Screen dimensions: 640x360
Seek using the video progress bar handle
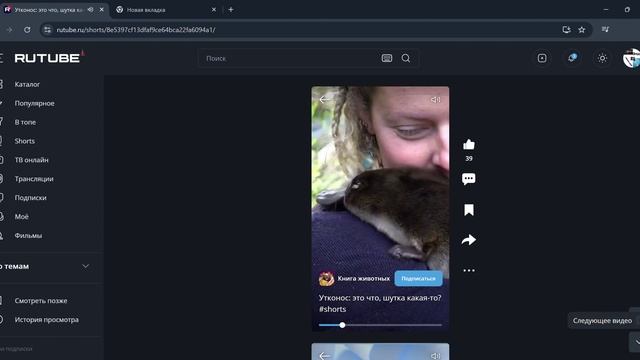click(x=342, y=325)
